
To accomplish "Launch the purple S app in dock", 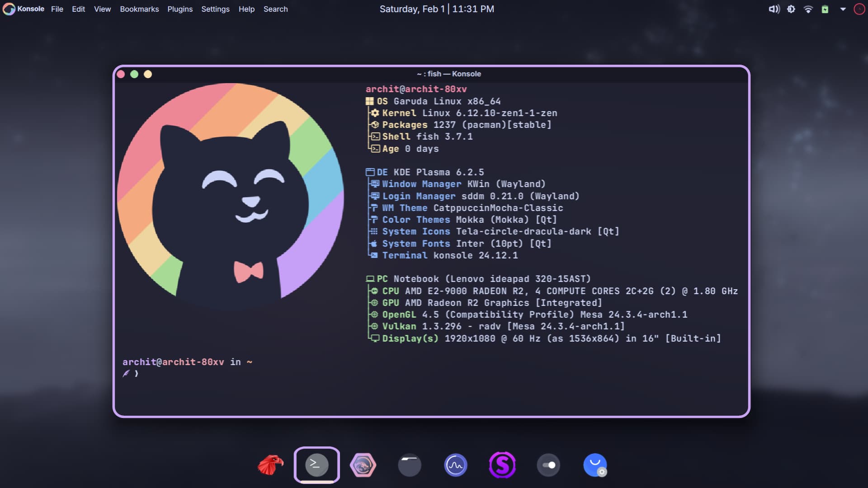I will 502,465.
